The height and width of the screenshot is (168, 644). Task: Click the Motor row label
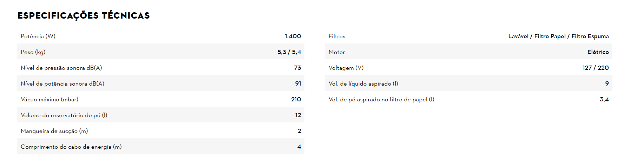coord(337,52)
